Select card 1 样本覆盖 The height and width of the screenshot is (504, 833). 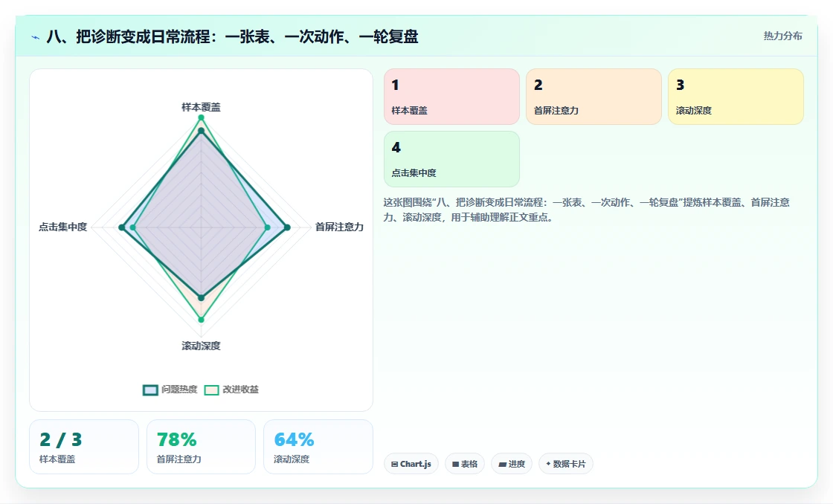pyautogui.click(x=451, y=97)
